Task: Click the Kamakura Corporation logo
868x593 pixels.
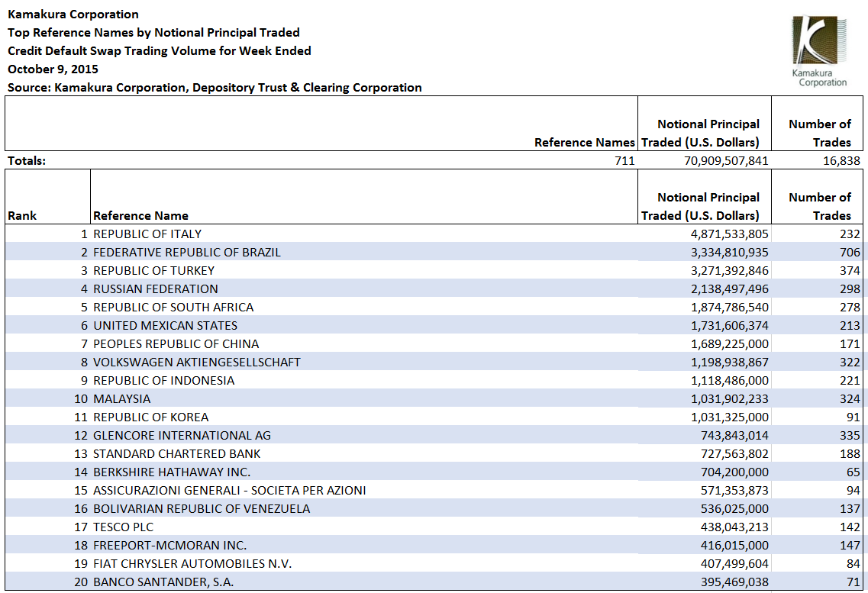Action: pos(819,51)
